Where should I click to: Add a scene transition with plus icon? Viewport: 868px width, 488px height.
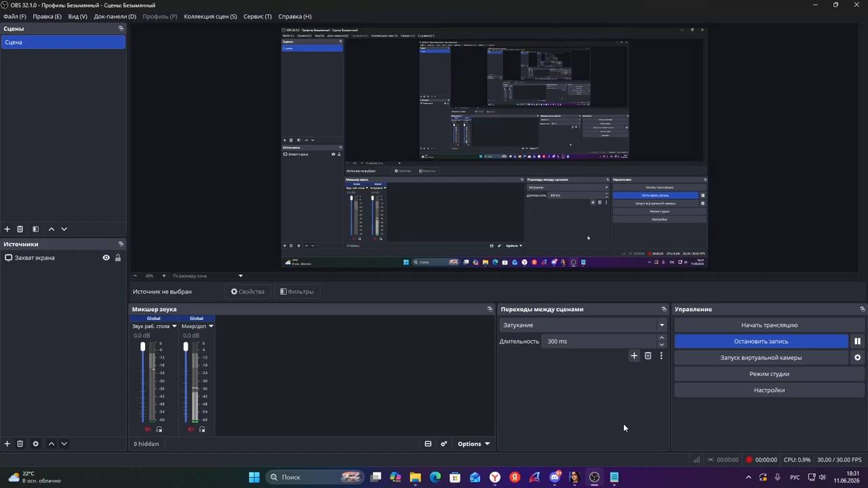click(x=634, y=356)
